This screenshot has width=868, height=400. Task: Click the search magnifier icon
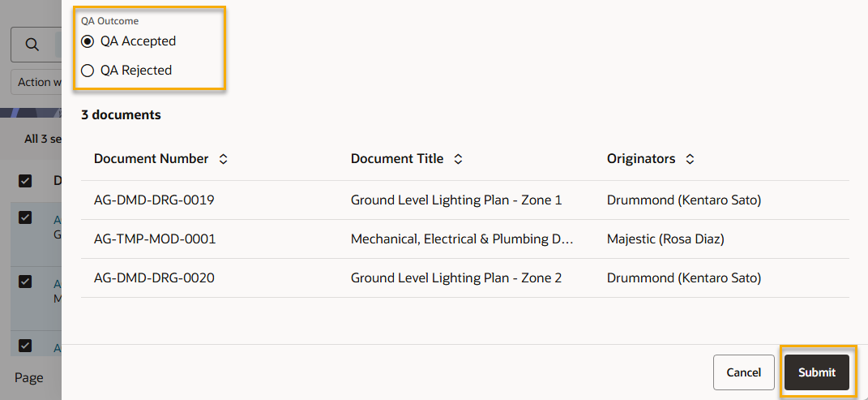(x=32, y=45)
